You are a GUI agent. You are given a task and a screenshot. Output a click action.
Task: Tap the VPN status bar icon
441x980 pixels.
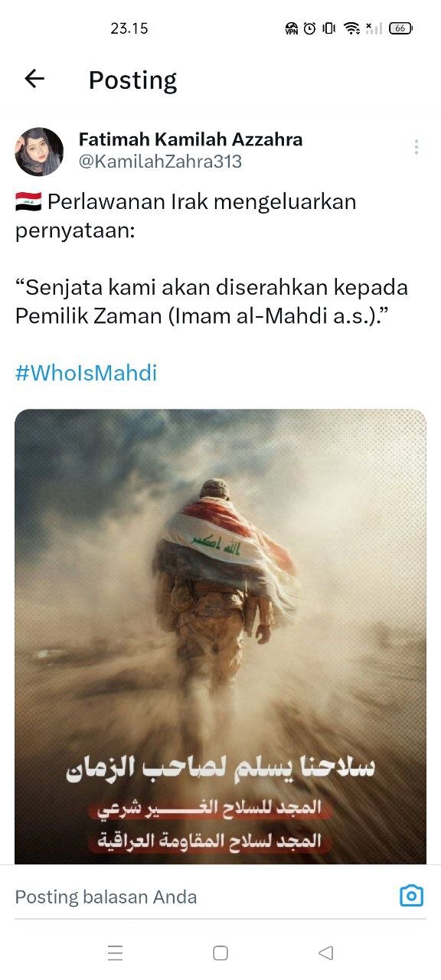(x=292, y=28)
